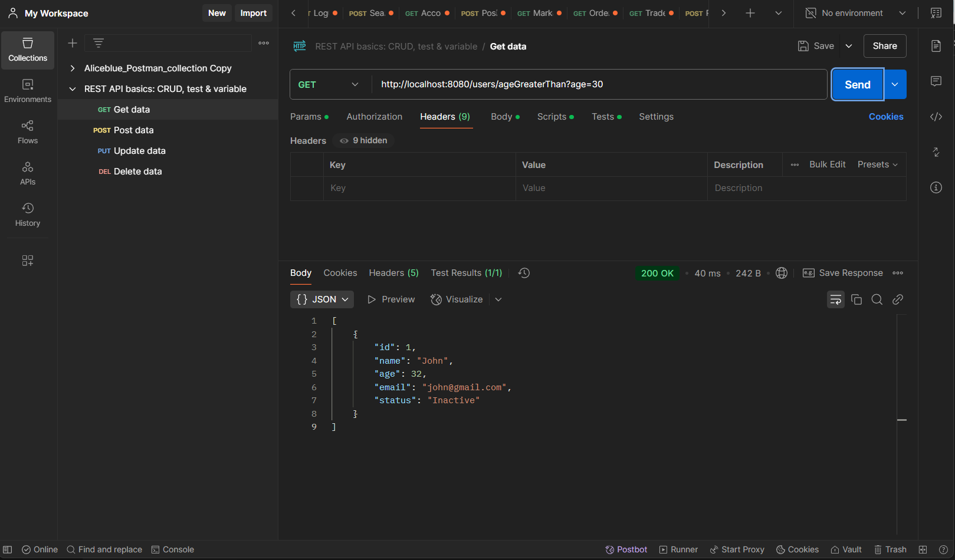Open the Console in status bar

173,549
